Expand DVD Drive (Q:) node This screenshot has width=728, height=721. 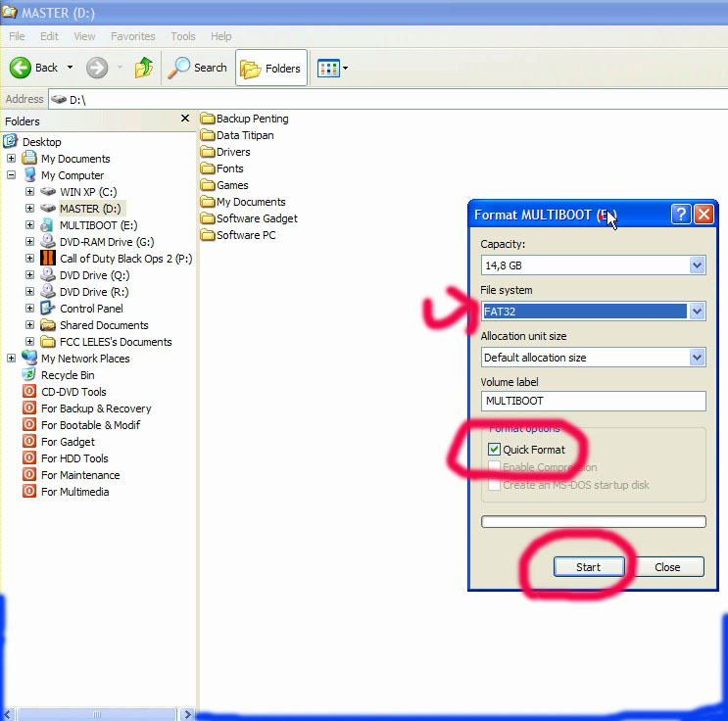(x=29, y=275)
